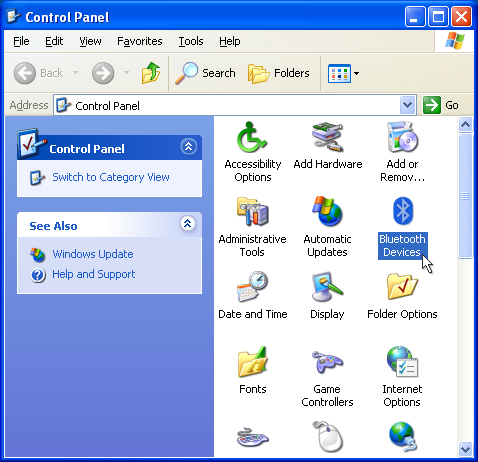Image resolution: width=478 pixels, height=462 pixels.
Task: Open the Windows Update link
Action: click(x=93, y=254)
